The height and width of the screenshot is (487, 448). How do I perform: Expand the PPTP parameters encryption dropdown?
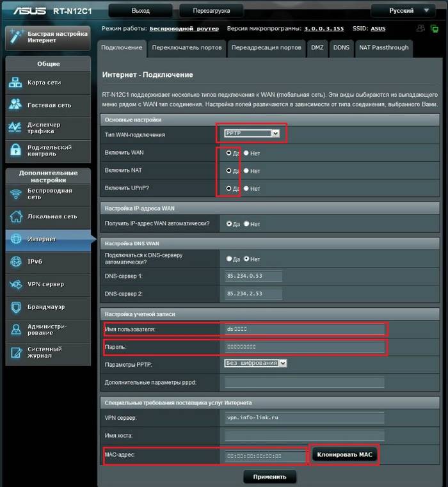256,363
